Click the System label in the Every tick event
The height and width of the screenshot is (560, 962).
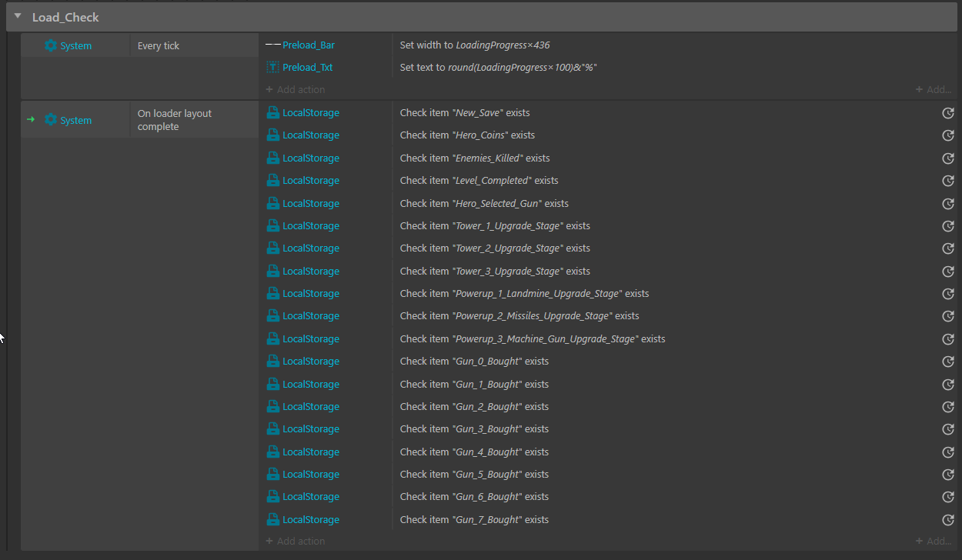(x=75, y=45)
